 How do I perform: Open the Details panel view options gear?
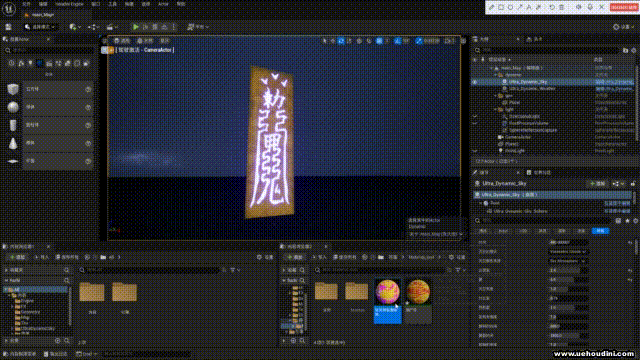(636, 220)
